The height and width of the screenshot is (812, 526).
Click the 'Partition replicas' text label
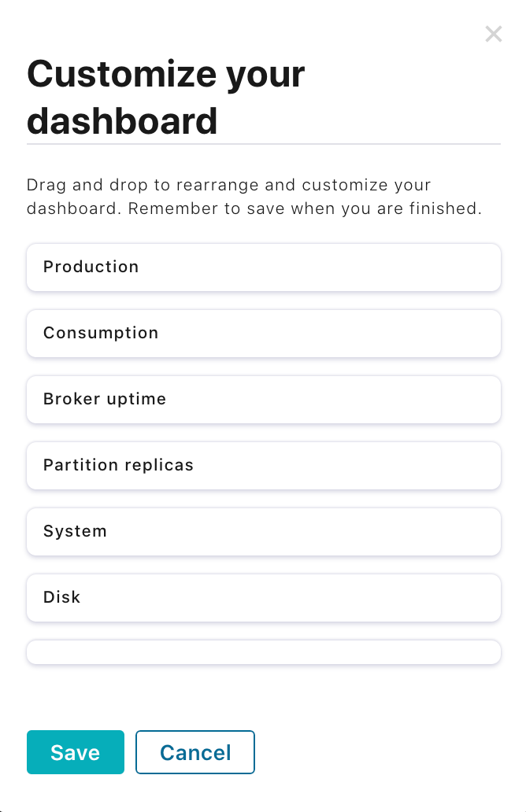(118, 465)
